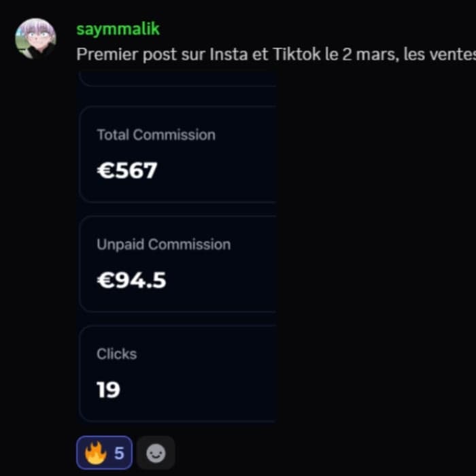Image resolution: width=476 pixels, height=476 pixels.
Task: Open the Total Commission card in the image
Action: click(177, 154)
